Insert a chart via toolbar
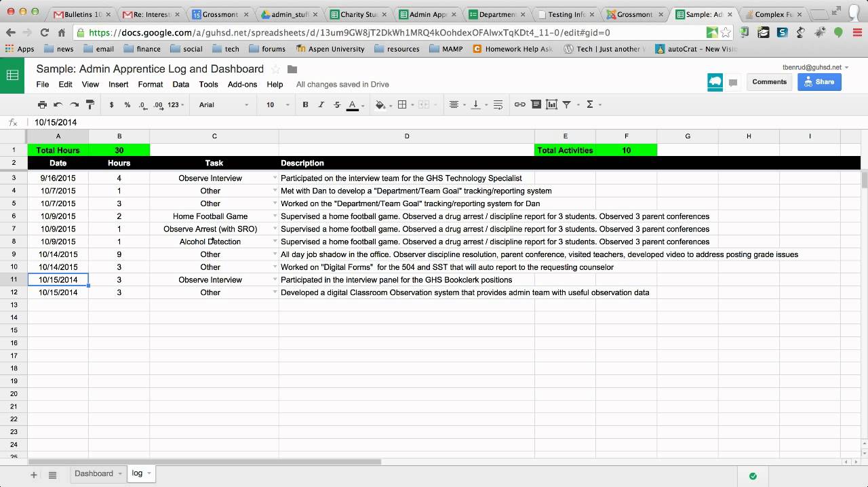This screenshot has height=487, width=868. (x=551, y=104)
